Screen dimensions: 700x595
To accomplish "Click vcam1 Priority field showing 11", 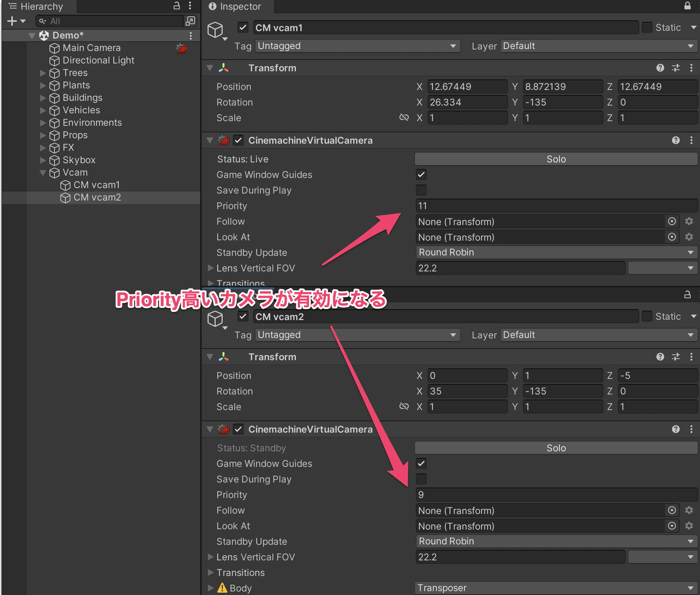I will tap(556, 206).
